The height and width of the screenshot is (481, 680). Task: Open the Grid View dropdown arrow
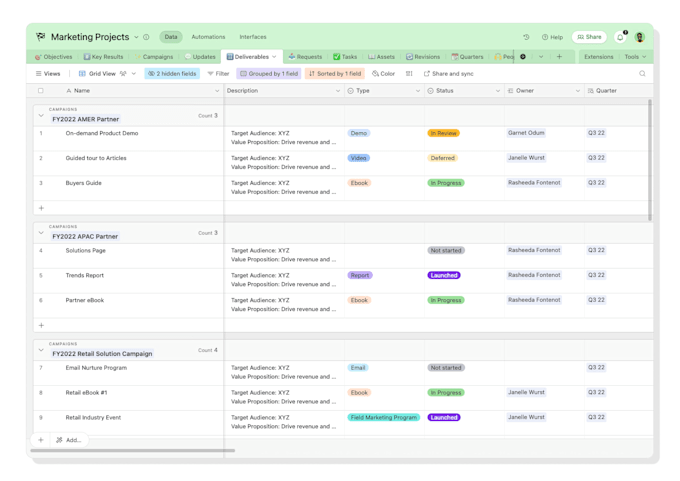[x=134, y=74]
